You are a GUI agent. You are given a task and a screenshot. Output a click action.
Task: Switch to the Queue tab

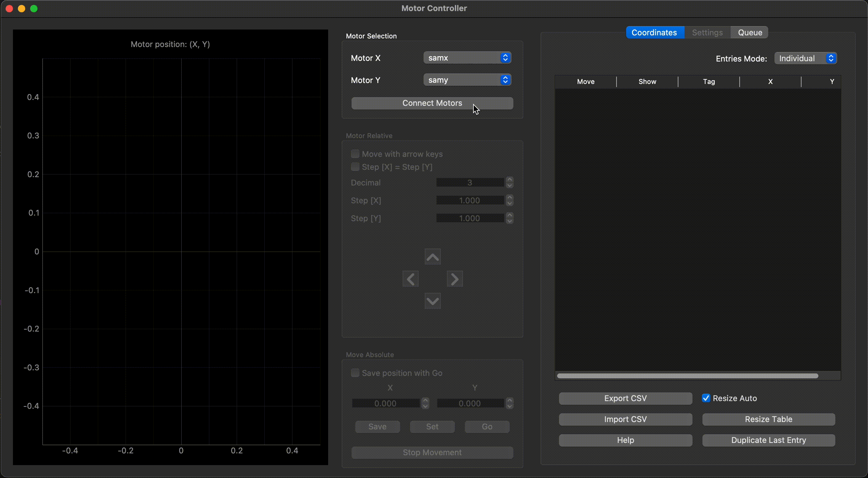pos(749,32)
